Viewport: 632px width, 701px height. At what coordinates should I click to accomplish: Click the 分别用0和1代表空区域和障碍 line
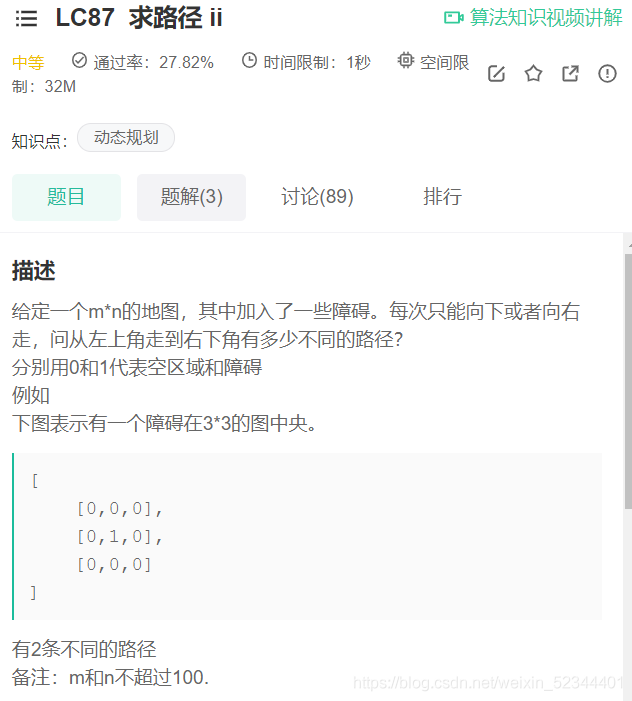[x=137, y=367]
